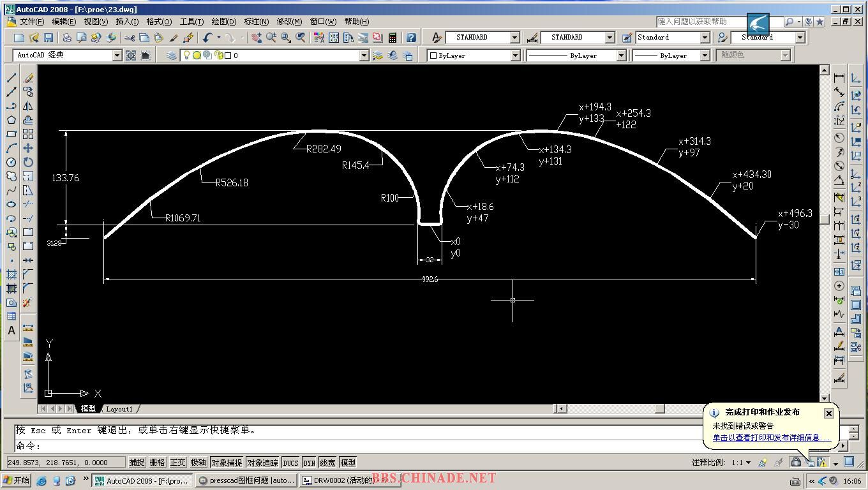Expand the layer list dropdown
This screenshot has width=868, height=490.
point(364,56)
